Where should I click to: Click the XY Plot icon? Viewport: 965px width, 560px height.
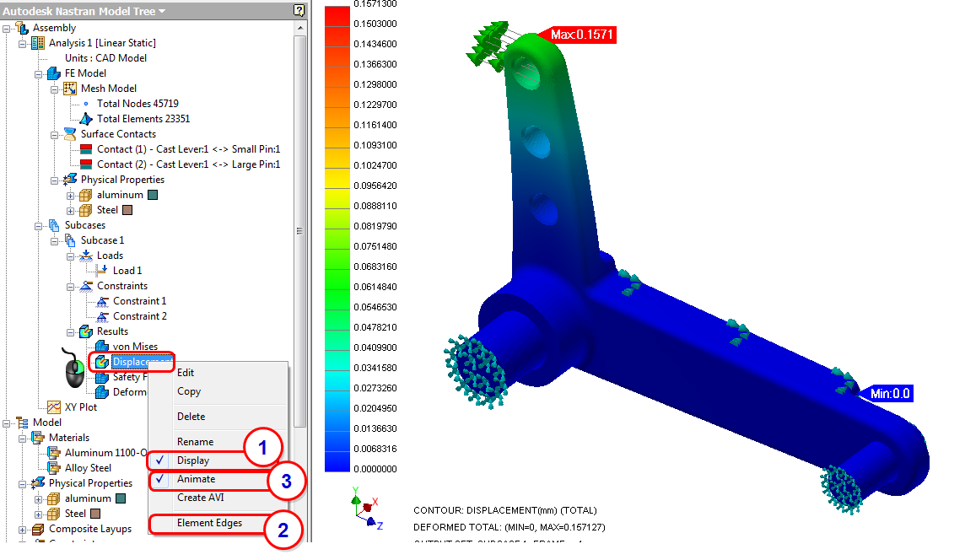coord(54,407)
